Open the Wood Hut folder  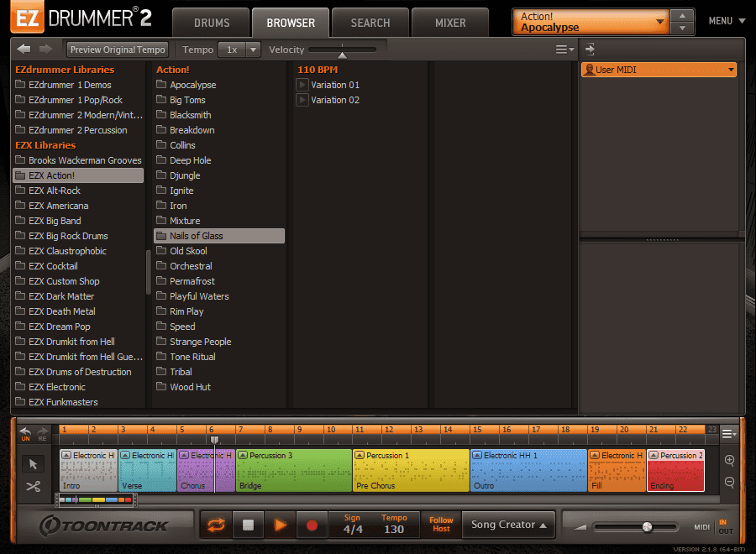(x=219, y=387)
